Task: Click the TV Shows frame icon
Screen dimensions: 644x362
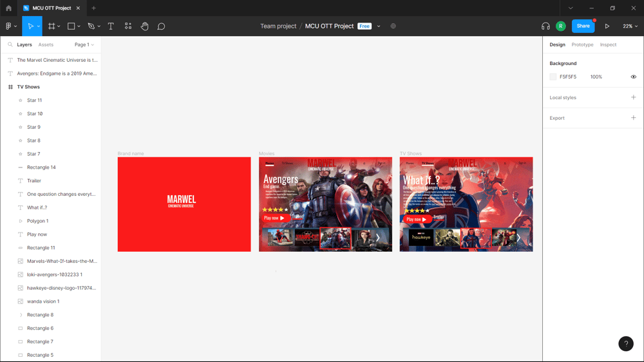Action: 10,87
